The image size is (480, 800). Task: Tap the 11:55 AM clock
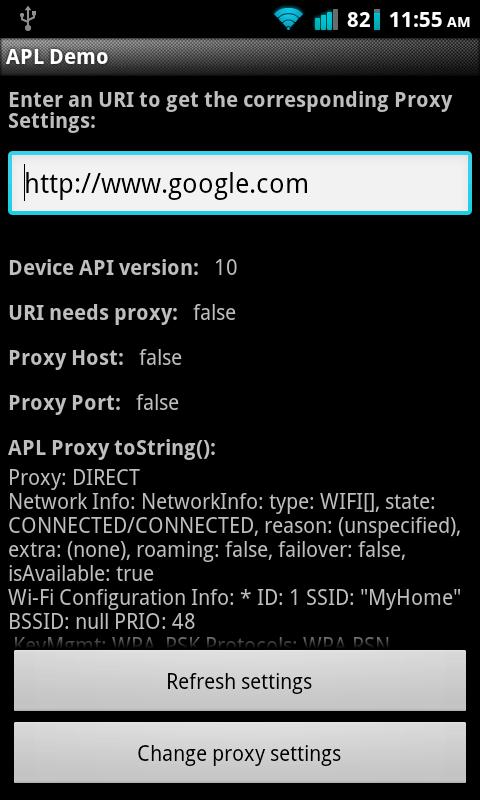pos(430,20)
